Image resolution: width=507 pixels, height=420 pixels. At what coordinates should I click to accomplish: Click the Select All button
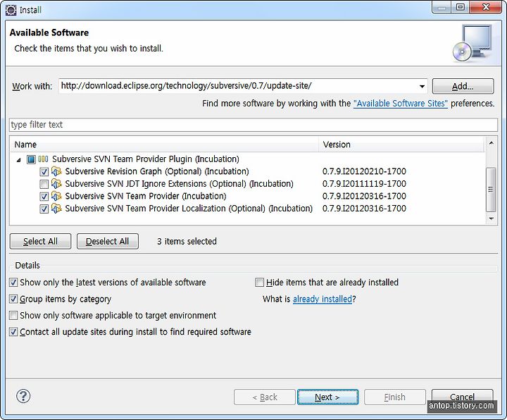40,242
